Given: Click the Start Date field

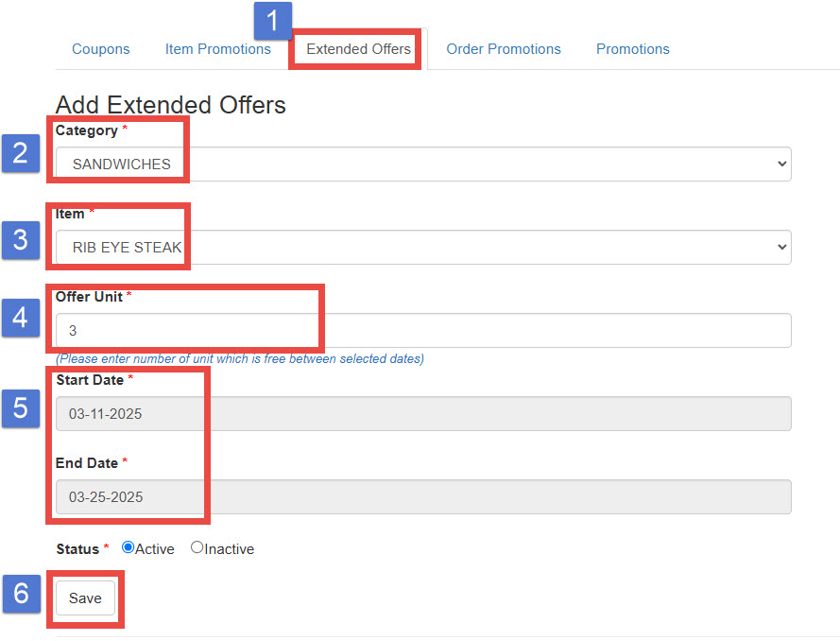Looking at the screenshot, I should point(423,414).
